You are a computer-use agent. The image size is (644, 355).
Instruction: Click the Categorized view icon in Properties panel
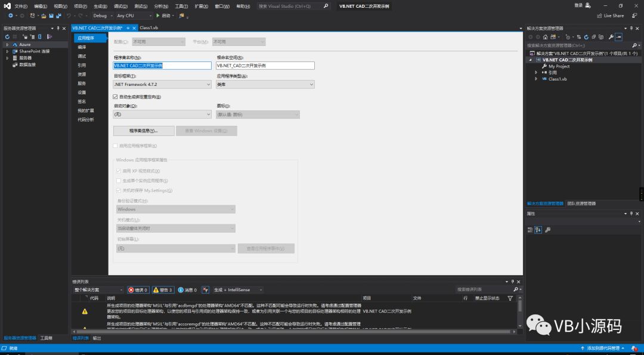530,230
